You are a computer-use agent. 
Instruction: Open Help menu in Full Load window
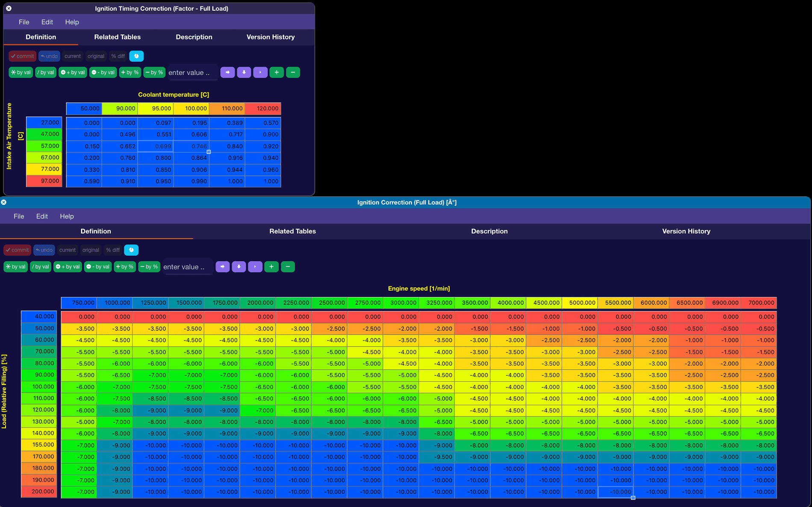[x=67, y=216]
